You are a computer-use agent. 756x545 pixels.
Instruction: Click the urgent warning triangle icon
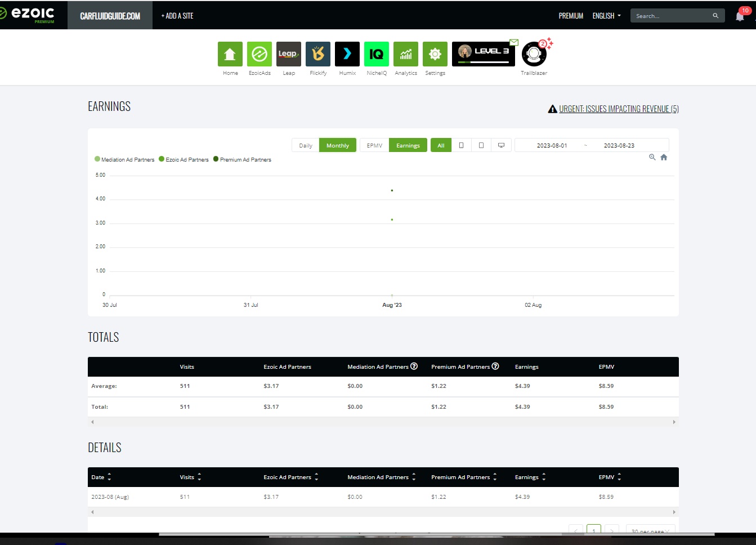tap(553, 109)
